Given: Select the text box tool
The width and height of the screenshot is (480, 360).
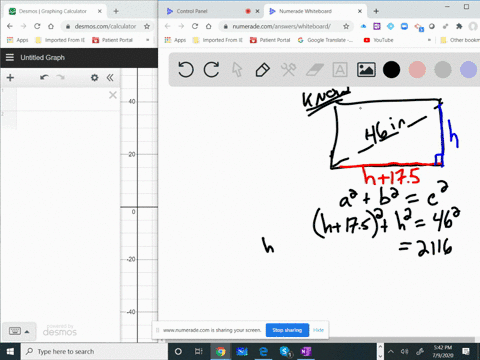Looking at the screenshot, I should click(x=340, y=70).
